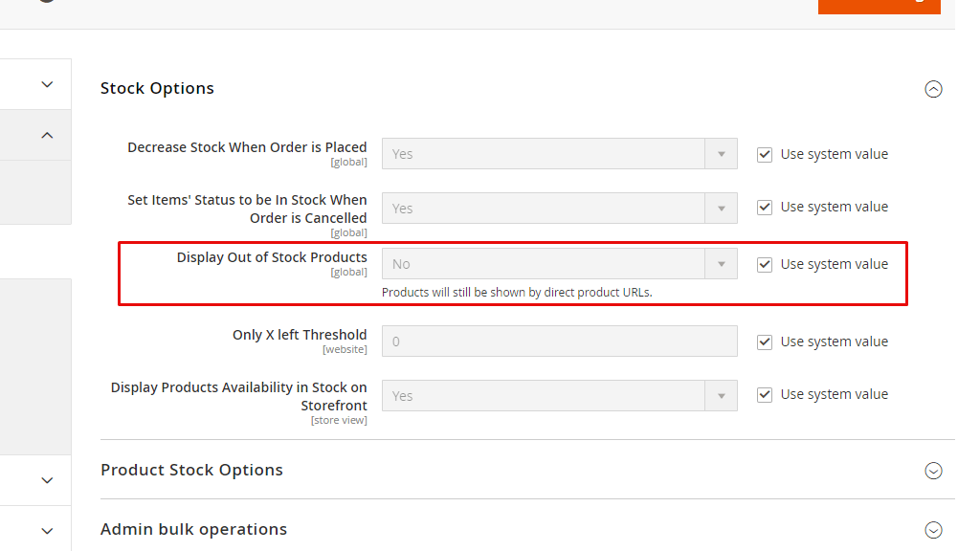
Task: Click the dropdown arrow on Display Out of Stock Products
Action: click(722, 264)
